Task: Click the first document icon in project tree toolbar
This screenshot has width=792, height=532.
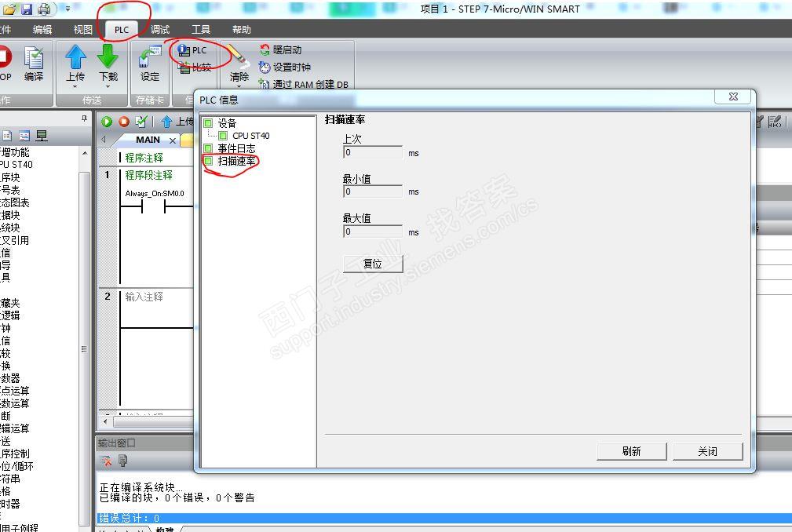Action: tap(7, 135)
